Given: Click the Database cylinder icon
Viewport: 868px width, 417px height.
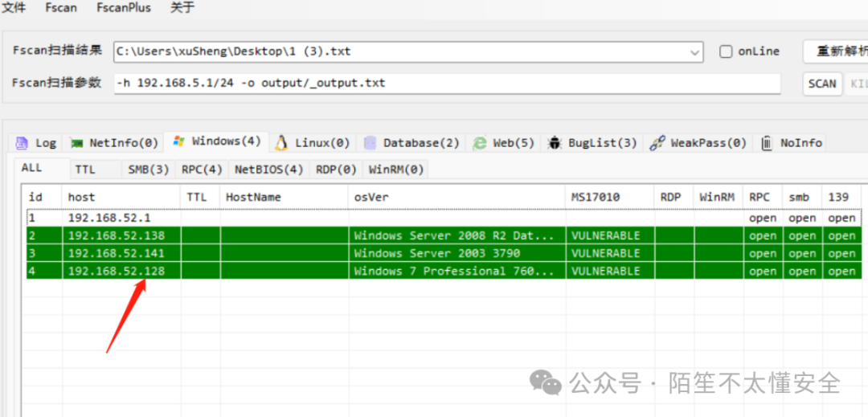Looking at the screenshot, I should pyautogui.click(x=370, y=143).
